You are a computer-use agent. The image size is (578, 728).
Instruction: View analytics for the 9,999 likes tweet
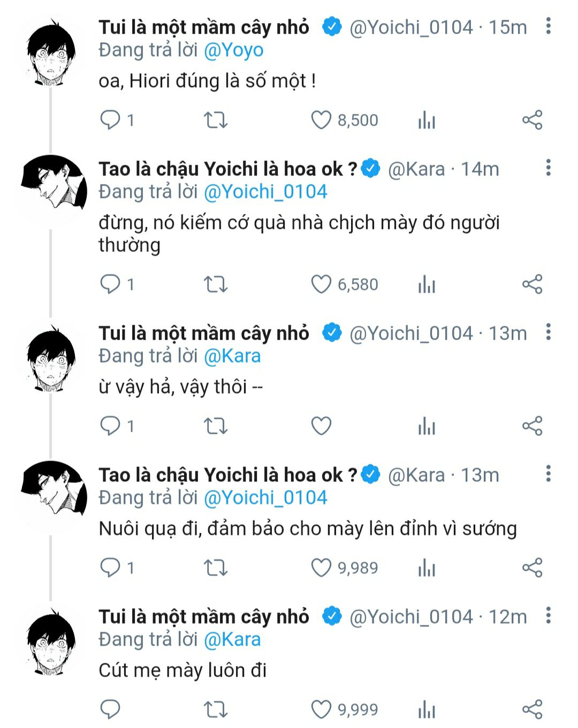[x=427, y=709]
